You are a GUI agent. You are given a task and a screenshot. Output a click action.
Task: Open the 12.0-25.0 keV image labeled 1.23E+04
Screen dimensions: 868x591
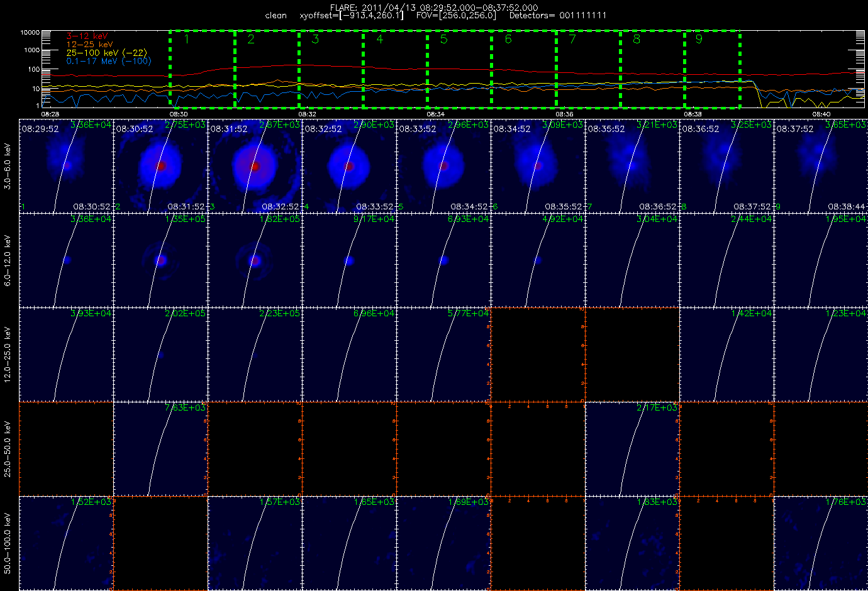[821, 355]
